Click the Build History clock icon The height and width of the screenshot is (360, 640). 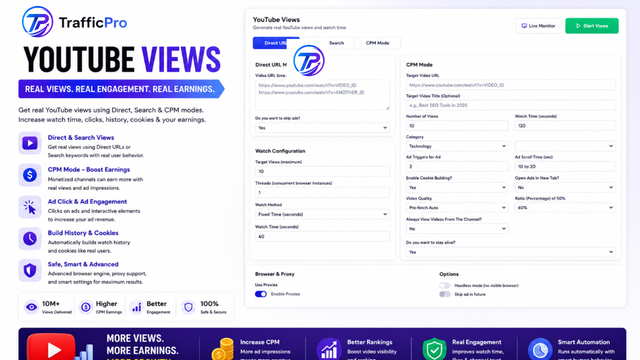(30, 238)
